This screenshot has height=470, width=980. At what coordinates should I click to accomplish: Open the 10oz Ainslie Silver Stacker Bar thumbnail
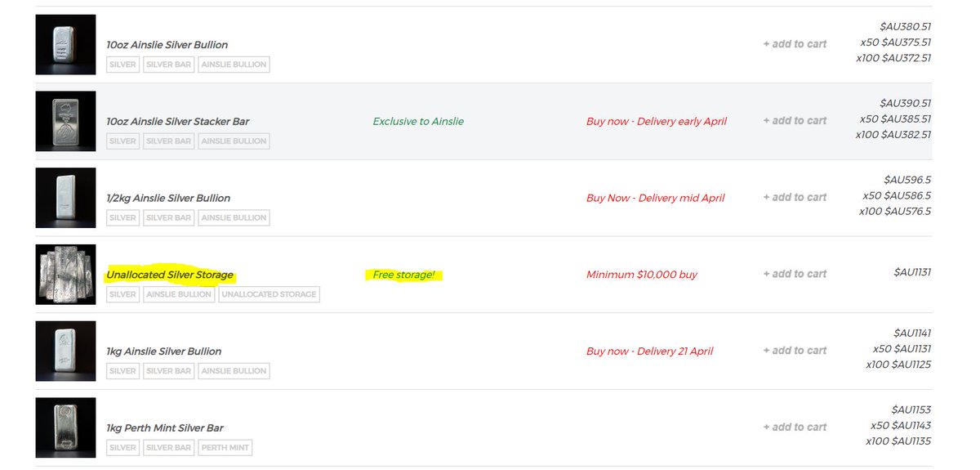(x=65, y=121)
